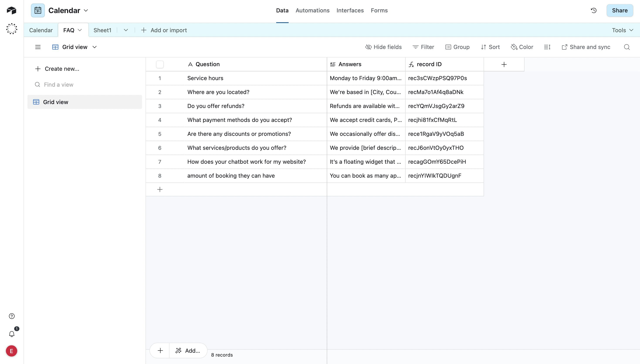Select the 'Do you offer refunds?' cell
640x364 pixels.
(x=255, y=106)
